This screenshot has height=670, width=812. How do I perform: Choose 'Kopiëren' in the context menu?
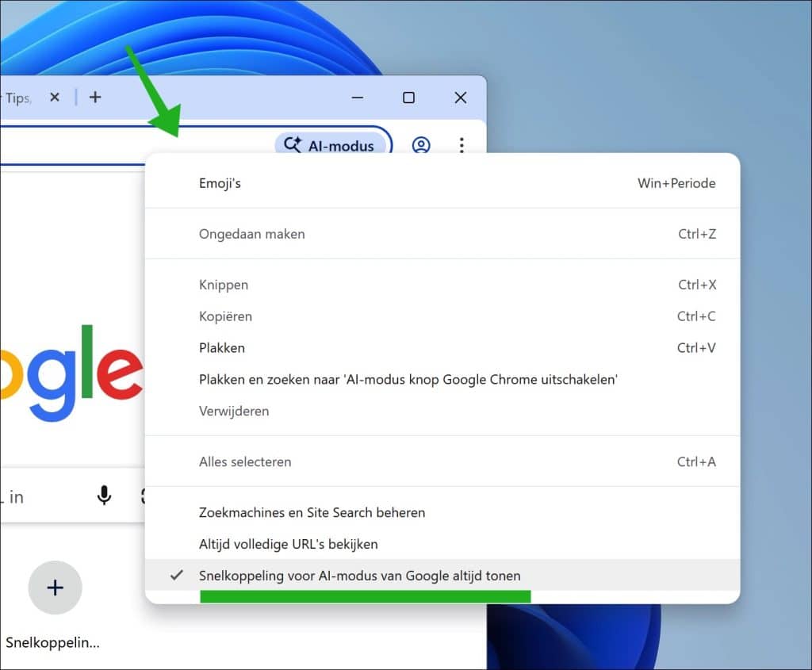(x=225, y=316)
